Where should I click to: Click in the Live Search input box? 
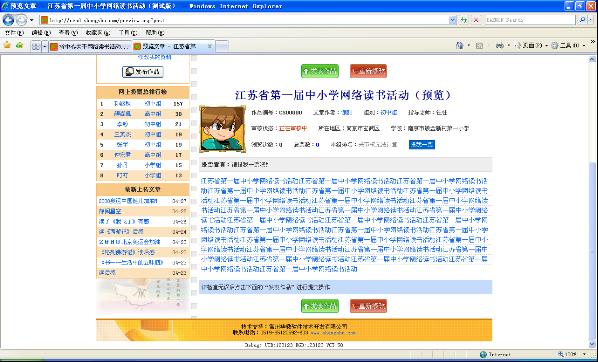point(529,20)
